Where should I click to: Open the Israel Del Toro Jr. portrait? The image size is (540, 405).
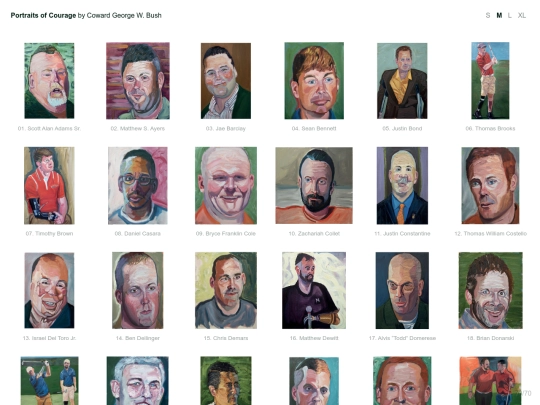click(49, 290)
